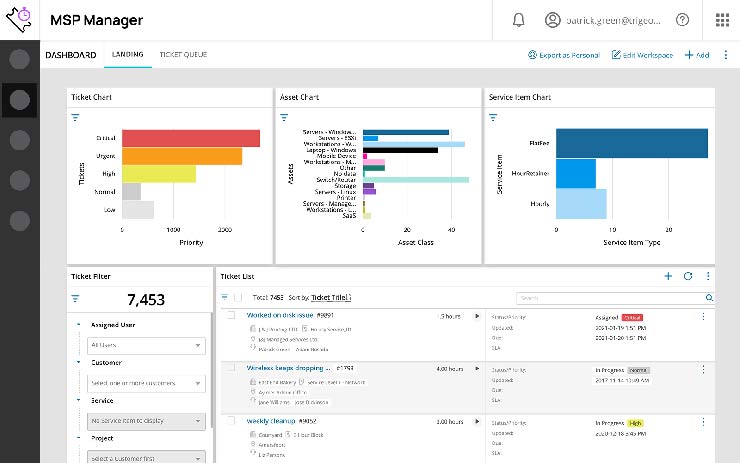Open the Assigned User 'All Users' dropdown
This screenshot has height=463, width=740.
coord(146,345)
